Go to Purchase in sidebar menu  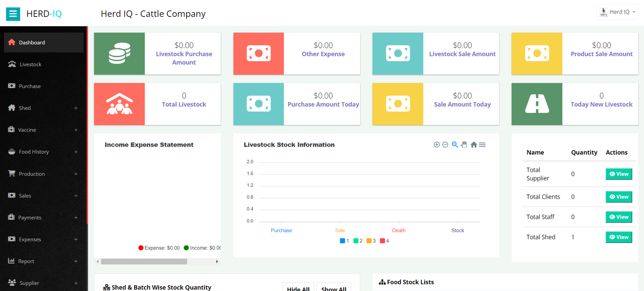[x=29, y=86]
